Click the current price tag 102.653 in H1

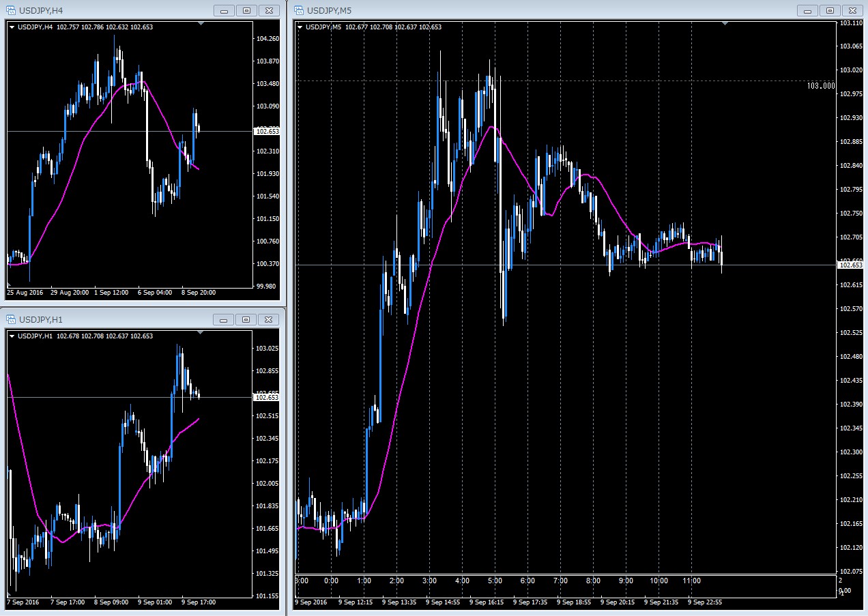(x=267, y=397)
